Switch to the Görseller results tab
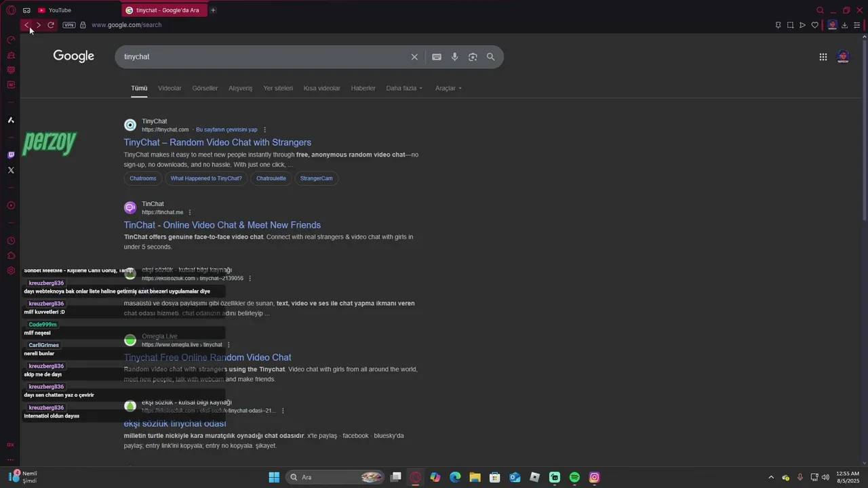This screenshot has width=868, height=488. click(x=205, y=88)
